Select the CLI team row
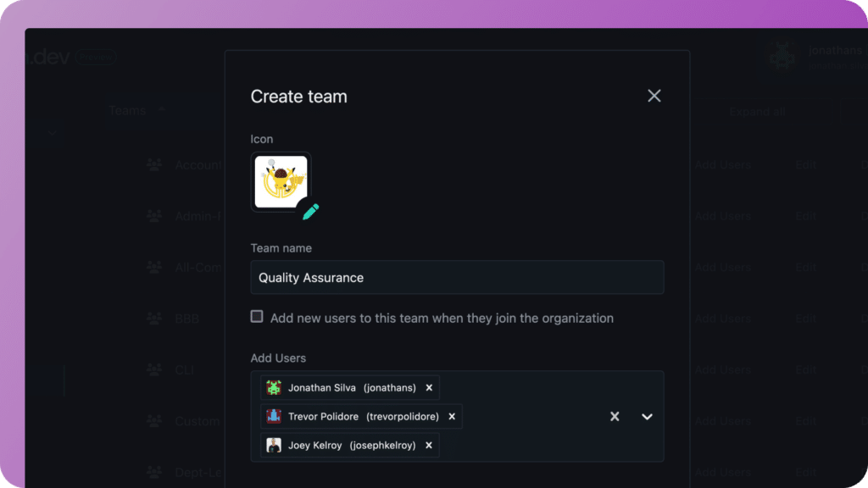 point(184,369)
